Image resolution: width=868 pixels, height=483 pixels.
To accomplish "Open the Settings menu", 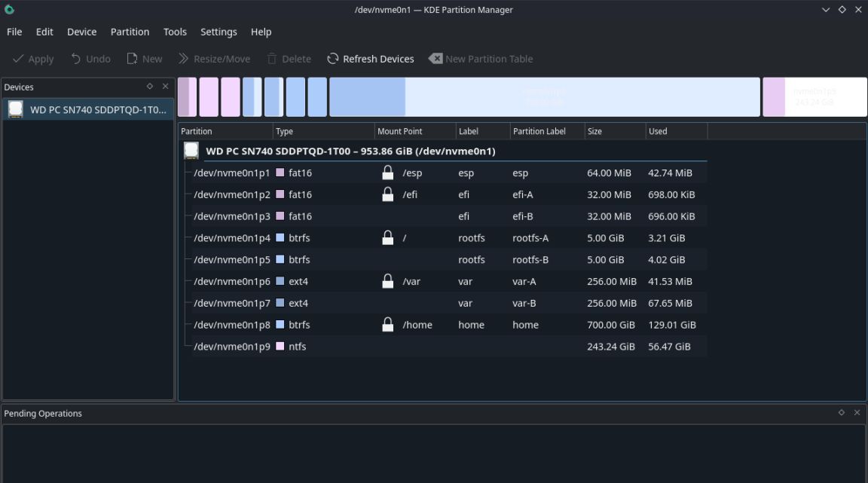I will 219,32.
